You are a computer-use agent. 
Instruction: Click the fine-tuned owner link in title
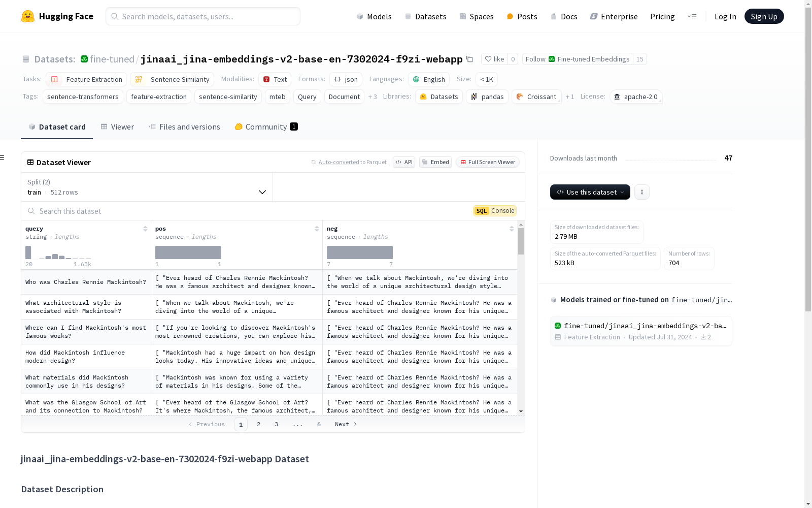point(112,59)
